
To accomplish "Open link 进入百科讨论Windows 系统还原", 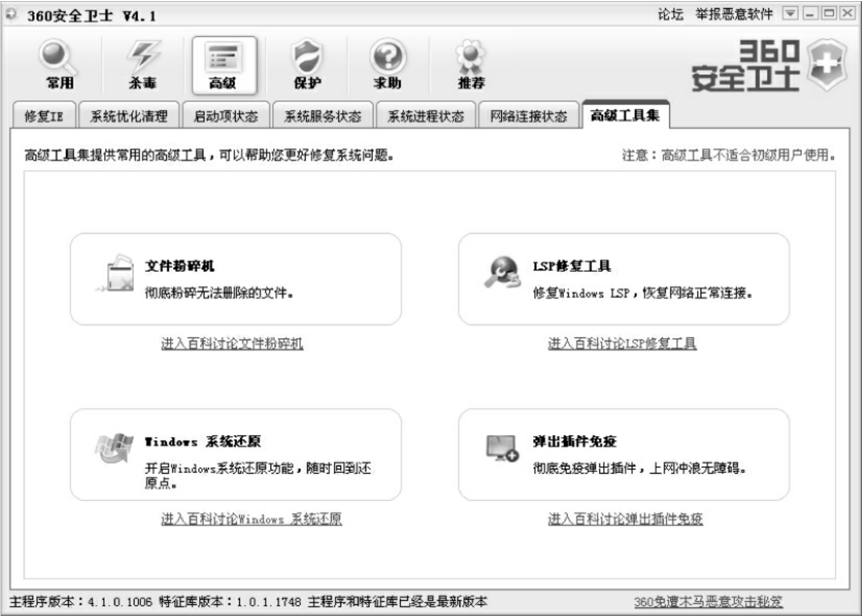I will pyautogui.click(x=252, y=519).
